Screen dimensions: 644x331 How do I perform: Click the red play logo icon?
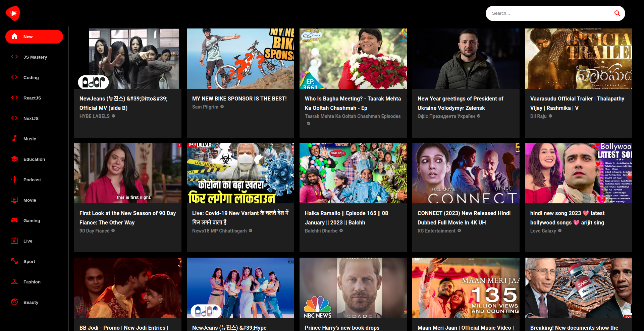tap(13, 13)
